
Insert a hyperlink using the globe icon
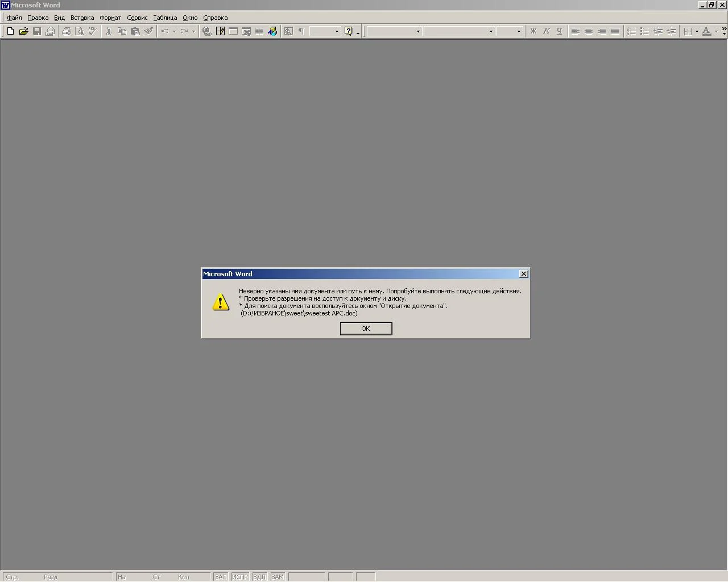point(207,31)
